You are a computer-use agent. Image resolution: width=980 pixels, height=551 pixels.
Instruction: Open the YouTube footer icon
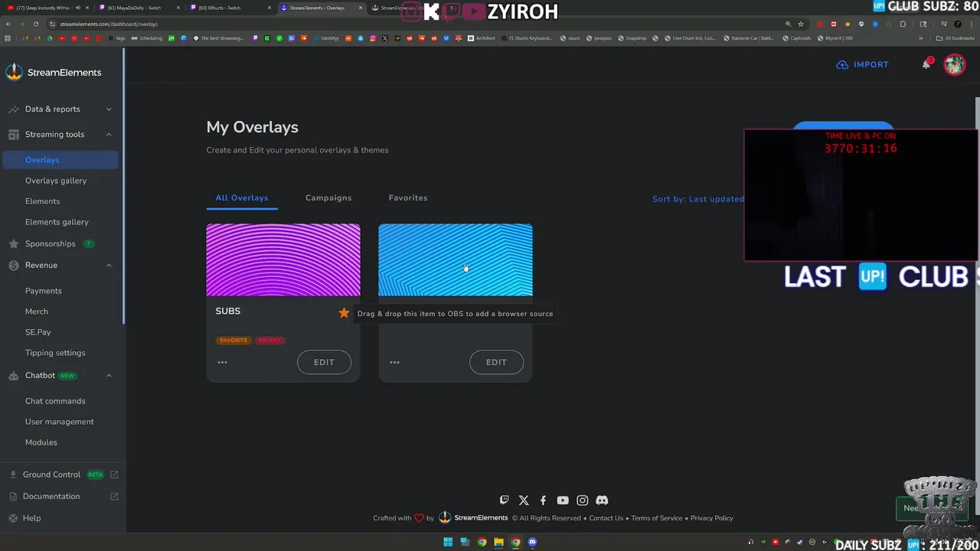coord(563,500)
